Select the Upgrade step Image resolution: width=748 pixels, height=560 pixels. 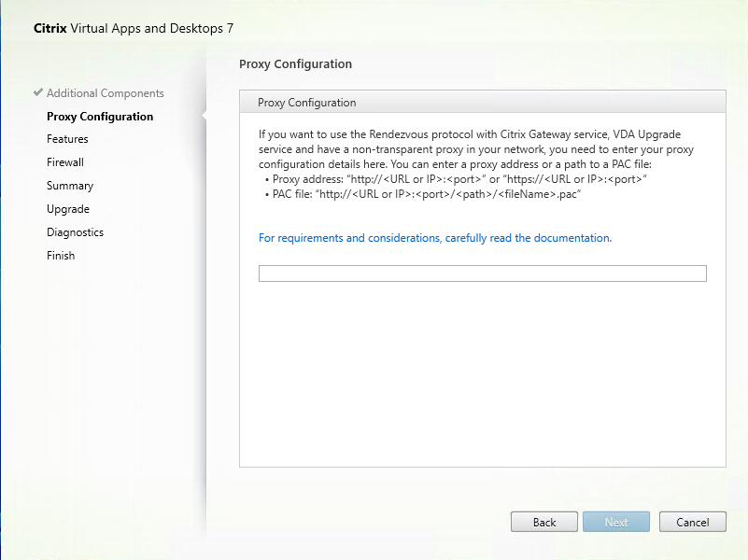click(68, 209)
